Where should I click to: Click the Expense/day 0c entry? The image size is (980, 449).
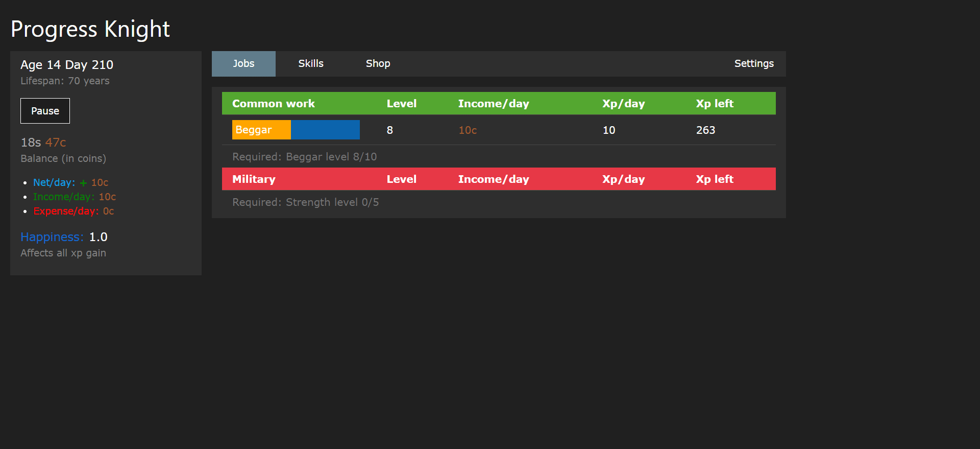point(73,211)
